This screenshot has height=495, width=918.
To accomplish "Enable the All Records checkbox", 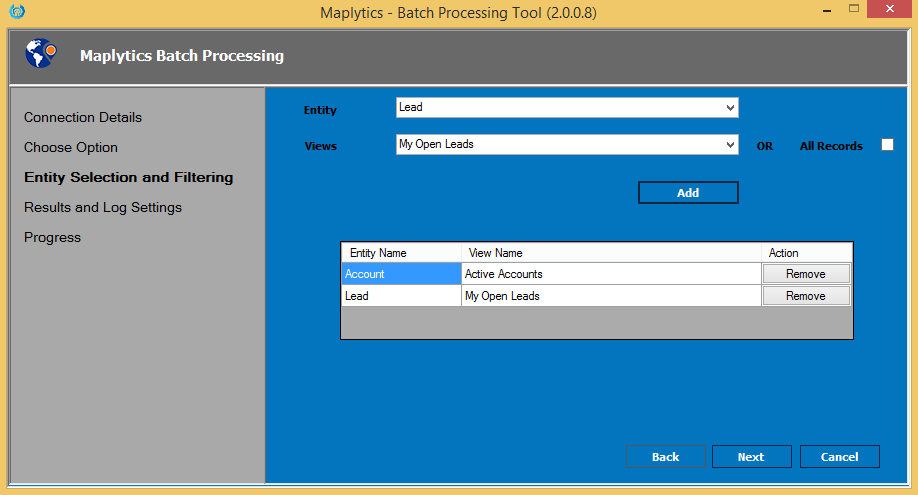I will 886,145.
